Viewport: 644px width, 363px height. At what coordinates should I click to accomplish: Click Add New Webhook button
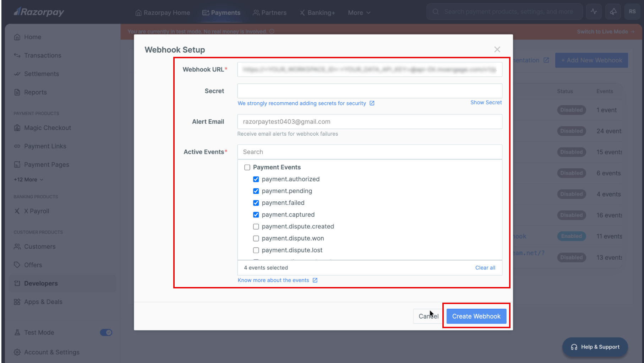pyautogui.click(x=591, y=60)
